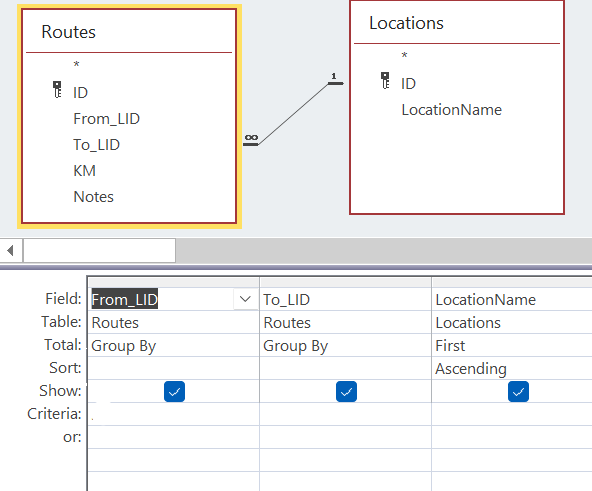The height and width of the screenshot is (491, 592).
Task: Select Notes field in Routes table
Action: (94, 197)
